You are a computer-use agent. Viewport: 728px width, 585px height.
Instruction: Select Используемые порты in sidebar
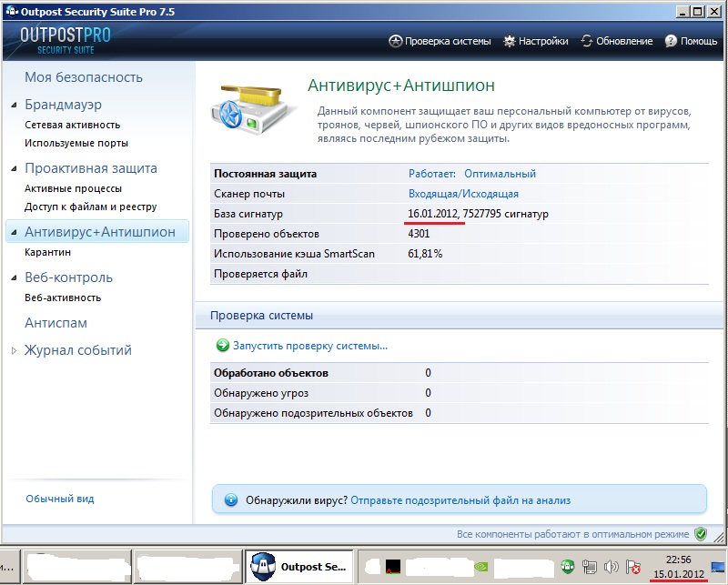[x=76, y=143]
